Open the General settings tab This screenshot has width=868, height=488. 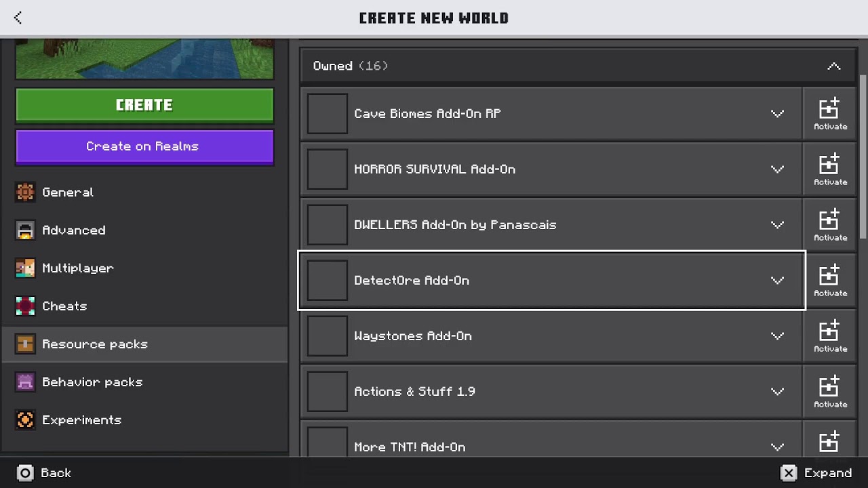(x=144, y=192)
